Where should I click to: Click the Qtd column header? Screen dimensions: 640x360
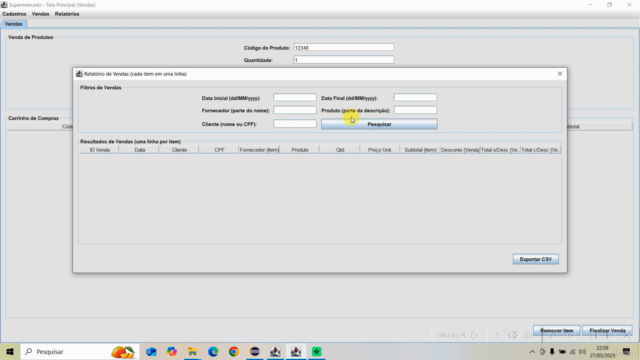(340, 150)
